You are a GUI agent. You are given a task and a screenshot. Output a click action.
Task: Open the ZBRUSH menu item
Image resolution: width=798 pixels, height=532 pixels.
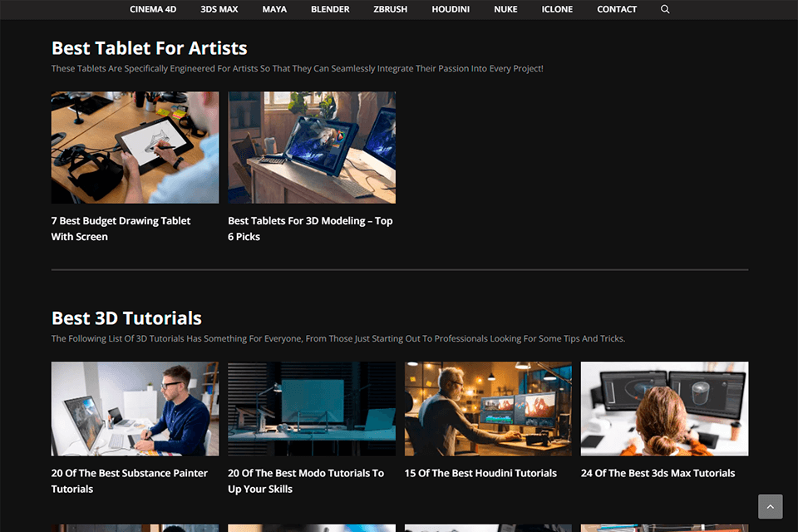point(391,9)
